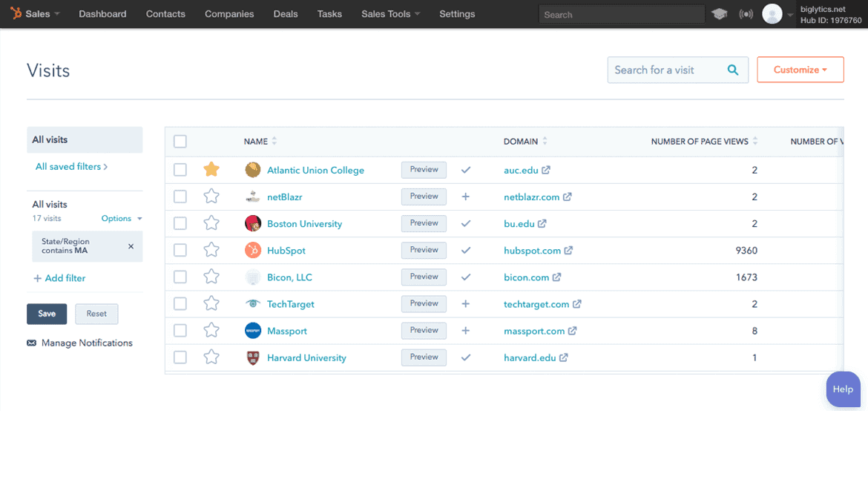This screenshot has width=868, height=488.
Task: Open the techtarget.com domain link
Action: pyautogui.click(x=536, y=304)
